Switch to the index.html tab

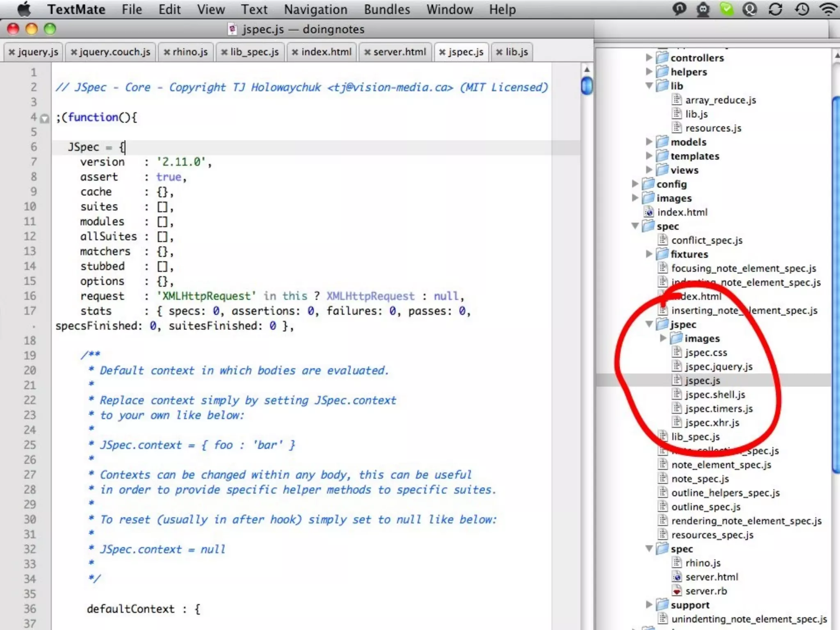pyautogui.click(x=326, y=52)
